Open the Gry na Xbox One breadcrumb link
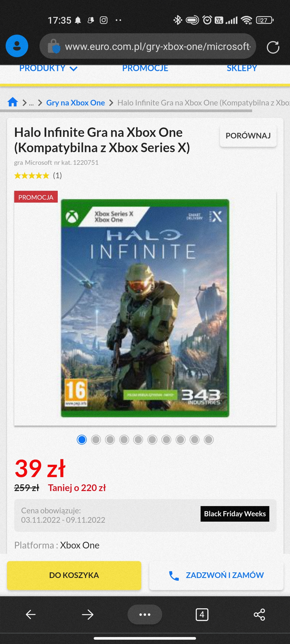 point(75,103)
